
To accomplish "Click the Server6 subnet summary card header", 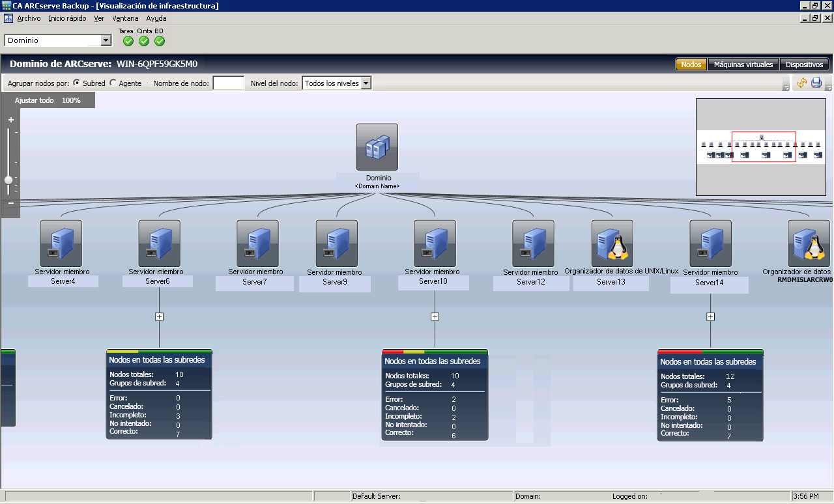I will tap(160, 359).
